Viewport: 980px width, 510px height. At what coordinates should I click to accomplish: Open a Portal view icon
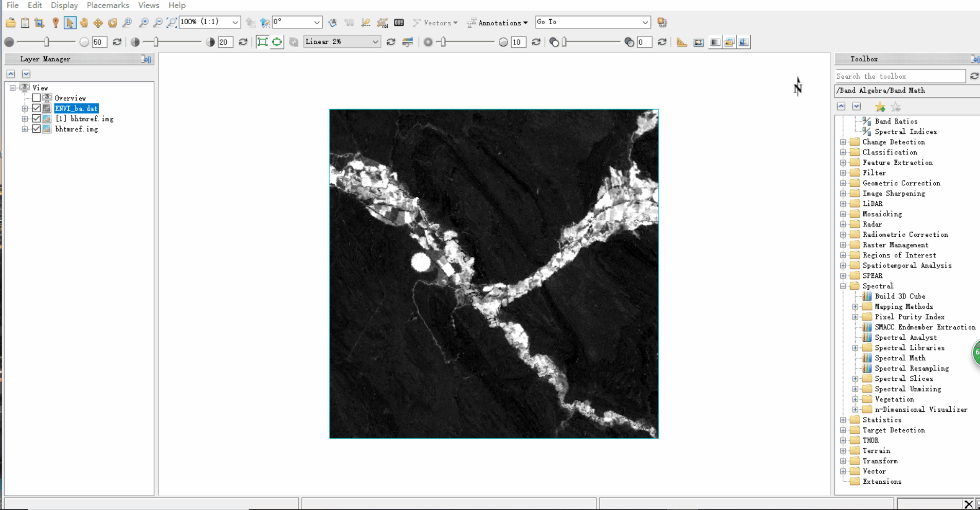tap(698, 42)
